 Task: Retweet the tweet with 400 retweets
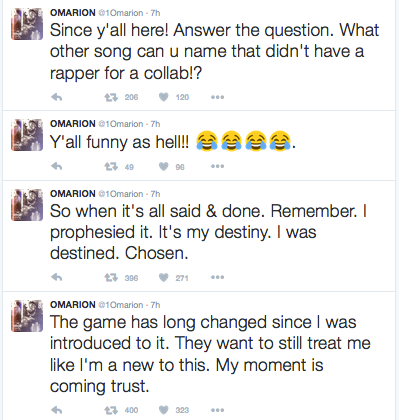[x=111, y=410]
